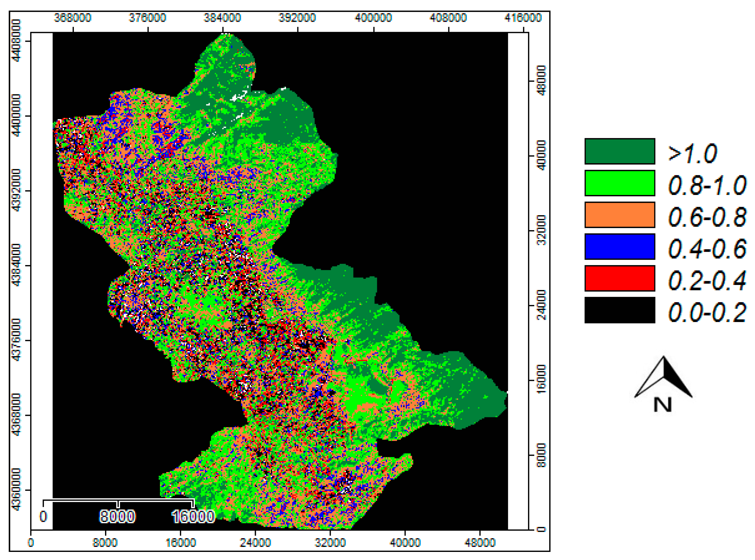The width and height of the screenshot is (755, 560).
Task: Click the bottom axis label "24000"
Action: click(x=255, y=543)
